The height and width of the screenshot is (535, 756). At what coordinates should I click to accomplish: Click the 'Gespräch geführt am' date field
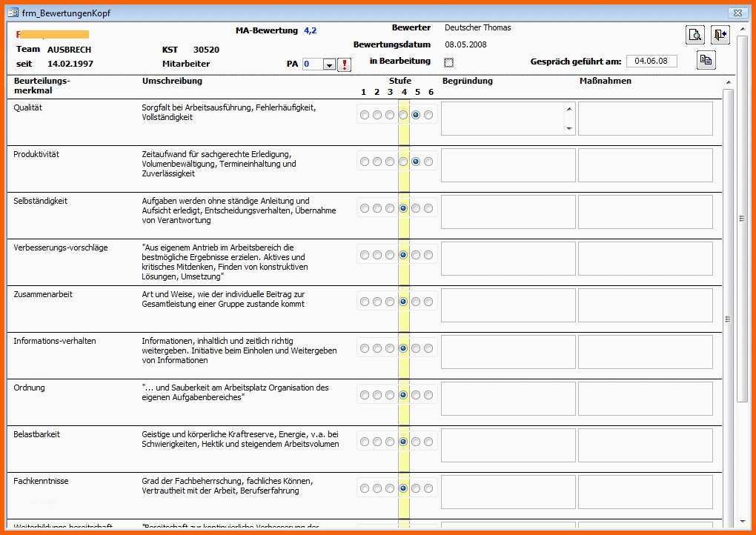pyautogui.click(x=651, y=61)
